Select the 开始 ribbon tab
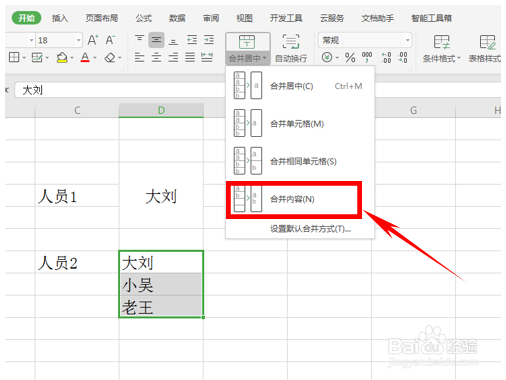Viewport: 506px width, 380px height. 26,18
